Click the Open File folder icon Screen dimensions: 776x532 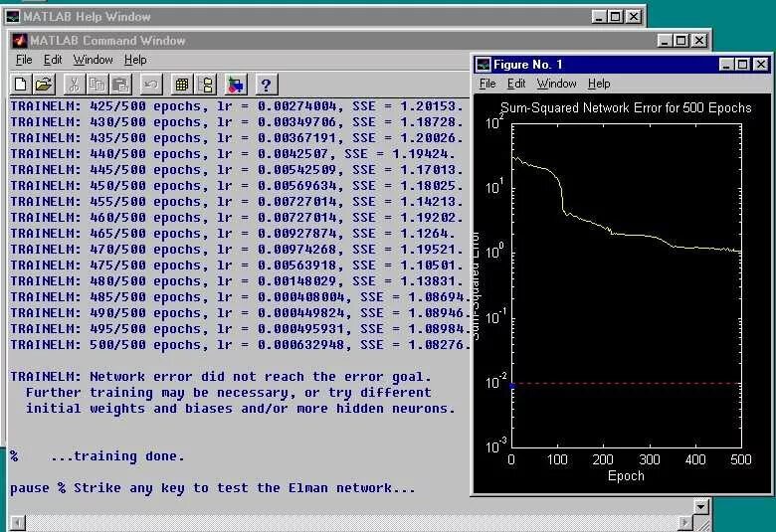(x=44, y=85)
